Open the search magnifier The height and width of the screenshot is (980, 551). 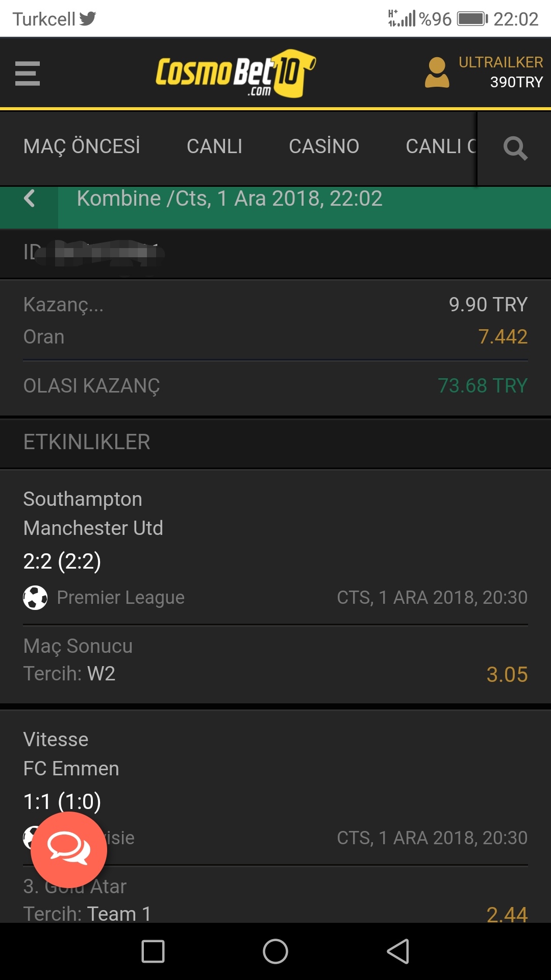pos(515,148)
